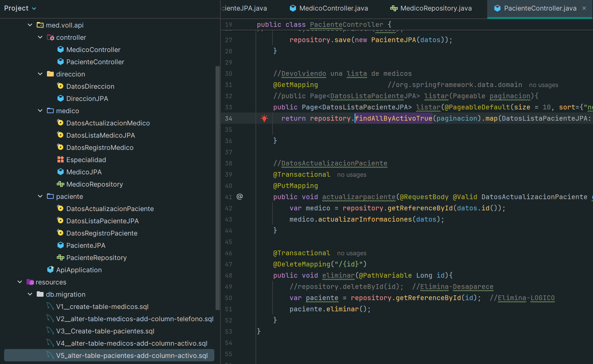Image resolution: width=593 pixels, height=364 pixels.
Task: Click the red intention bulb on line 34
Action: [x=264, y=118]
